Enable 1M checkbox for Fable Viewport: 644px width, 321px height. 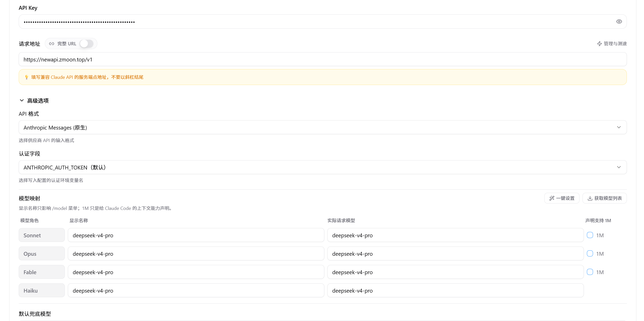pyautogui.click(x=590, y=272)
